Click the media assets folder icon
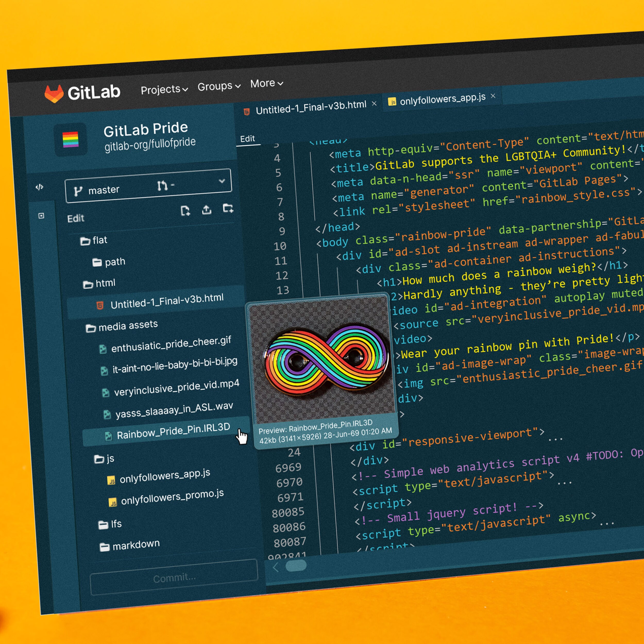Screen dimensions: 644x644 tap(91, 328)
